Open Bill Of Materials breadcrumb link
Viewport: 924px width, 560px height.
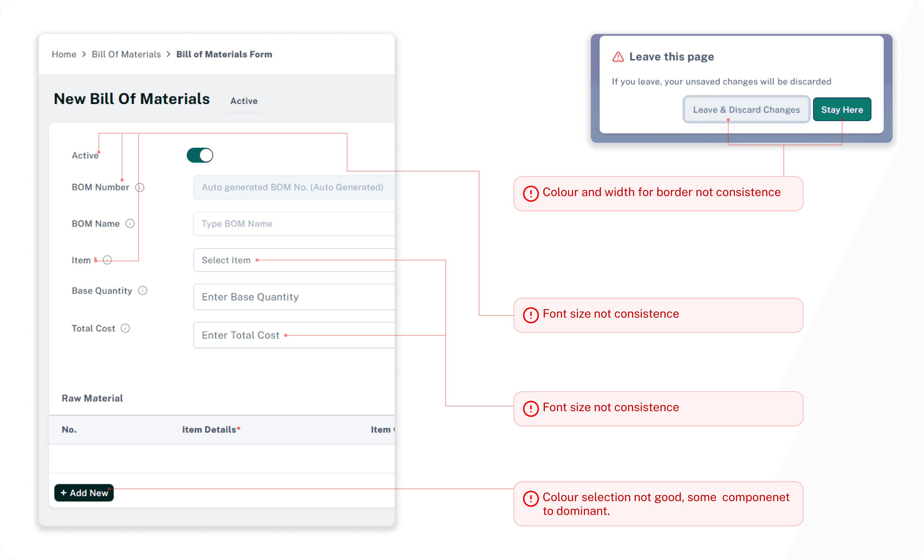coord(126,54)
